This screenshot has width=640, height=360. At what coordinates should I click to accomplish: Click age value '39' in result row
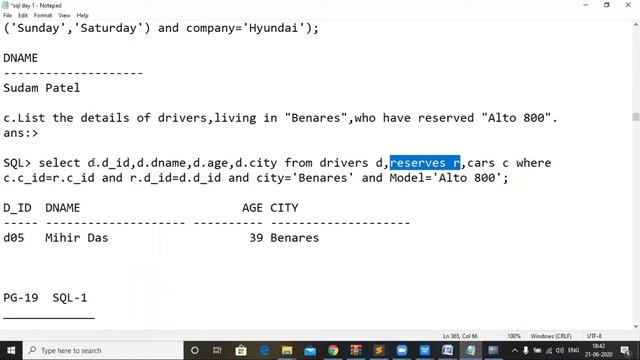[x=256, y=238]
